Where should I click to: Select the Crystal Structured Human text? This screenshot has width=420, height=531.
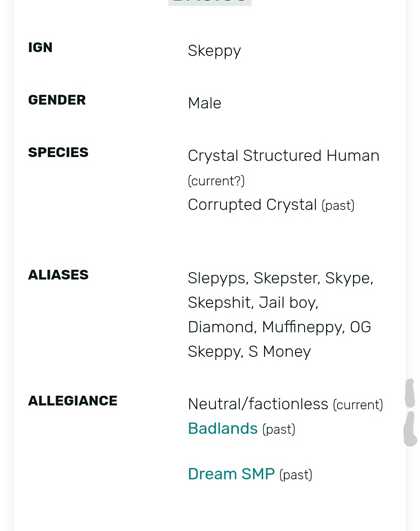(x=283, y=156)
